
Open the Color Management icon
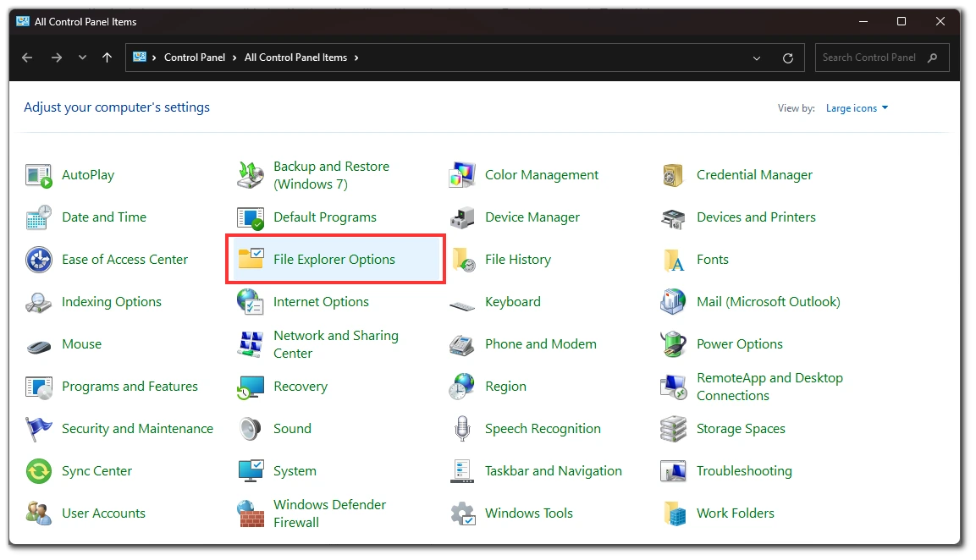pyautogui.click(x=462, y=175)
